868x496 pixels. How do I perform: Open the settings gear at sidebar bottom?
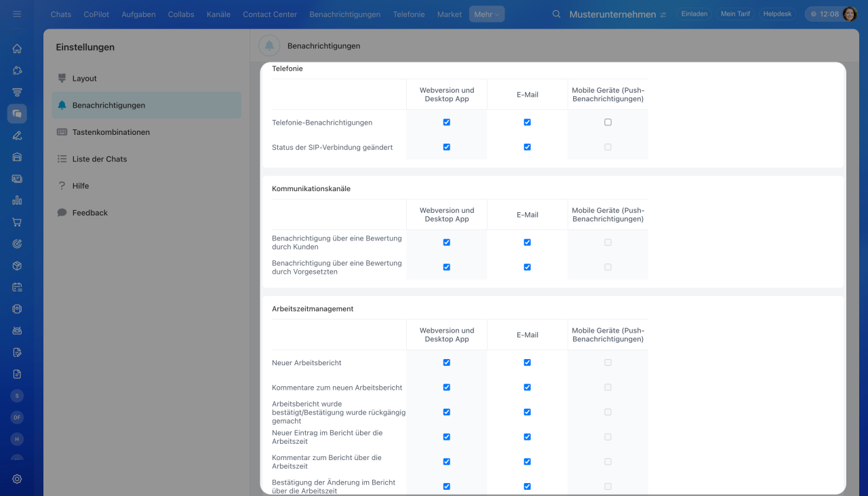(x=17, y=478)
